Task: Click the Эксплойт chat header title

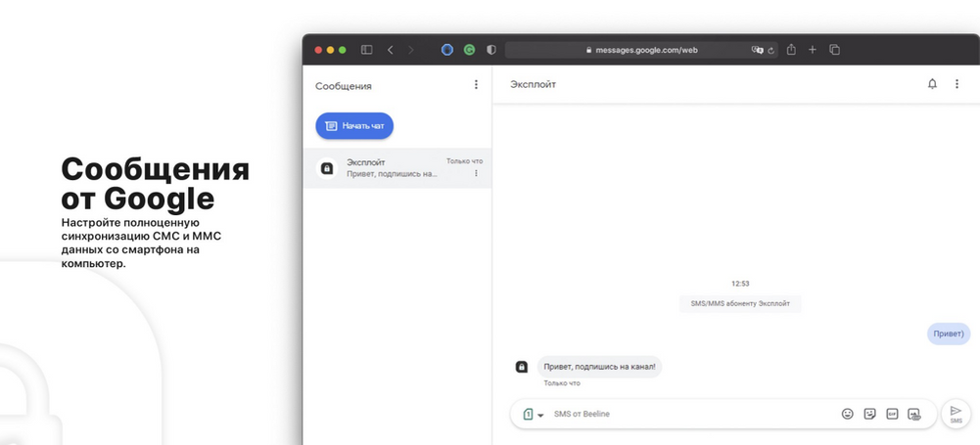Action: click(x=533, y=84)
